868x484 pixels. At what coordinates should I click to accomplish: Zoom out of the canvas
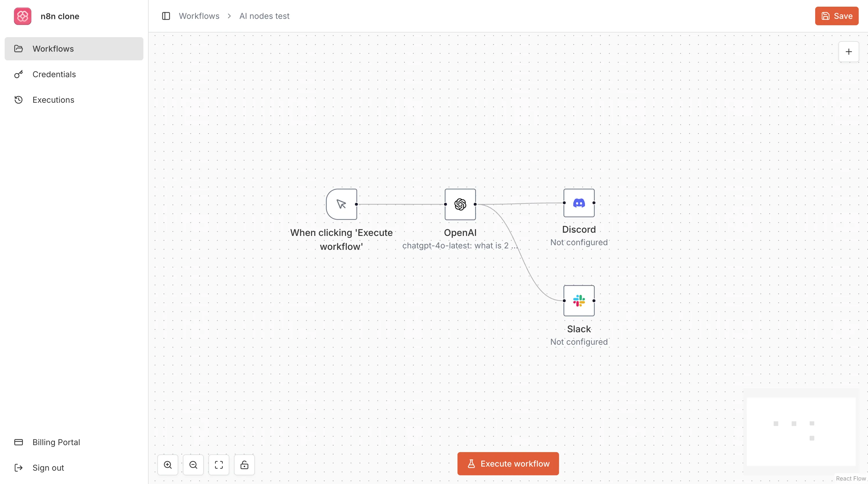pos(193,465)
